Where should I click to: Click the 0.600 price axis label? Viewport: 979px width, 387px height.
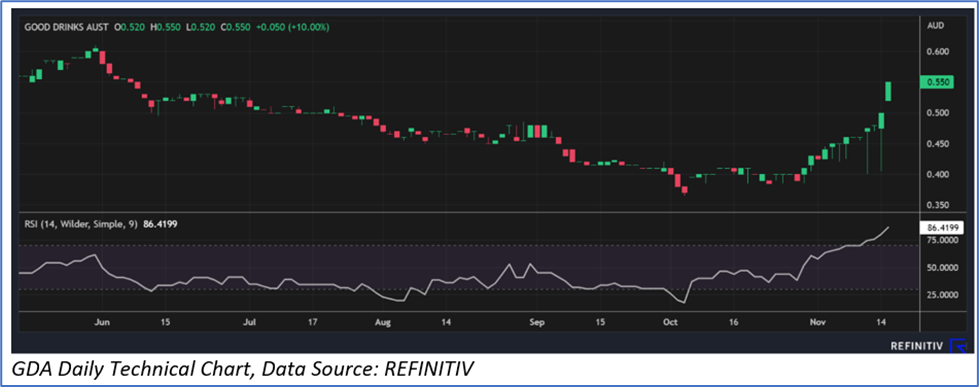[x=937, y=51]
